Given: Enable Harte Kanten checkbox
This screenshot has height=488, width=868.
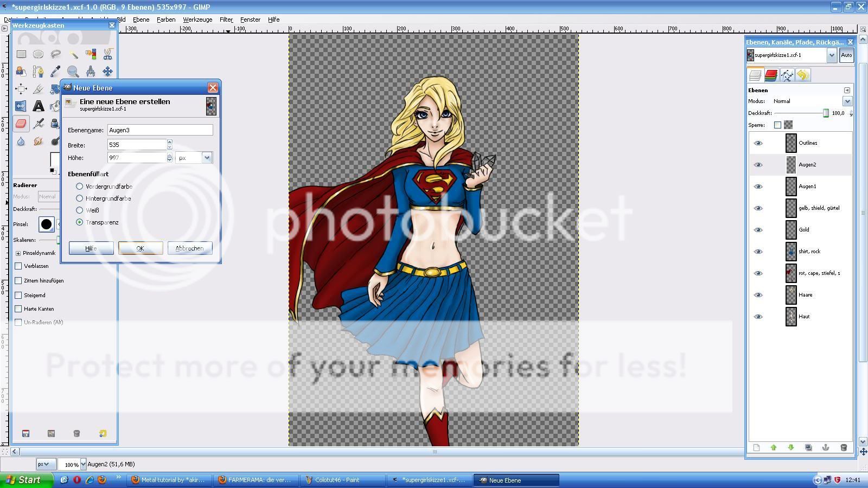Looking at the screenshot, I should pos(18,309).
